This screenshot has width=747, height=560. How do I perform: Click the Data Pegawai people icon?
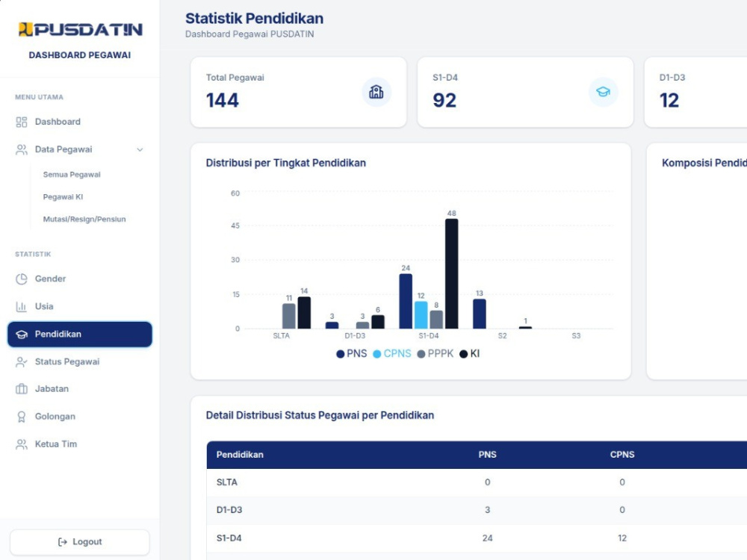[x=22, y=149]
